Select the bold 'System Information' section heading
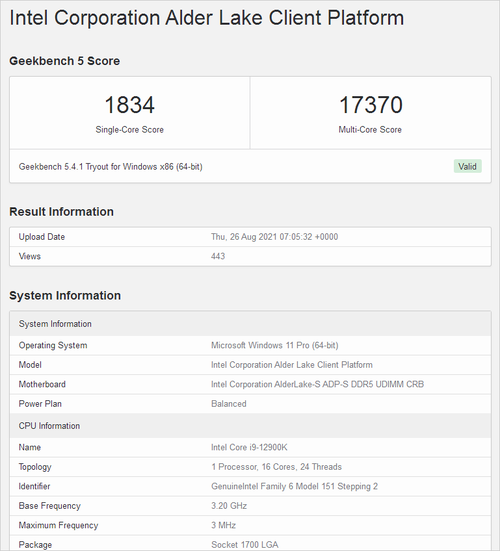This screenshot has width=500, height=551. [65, 296]
